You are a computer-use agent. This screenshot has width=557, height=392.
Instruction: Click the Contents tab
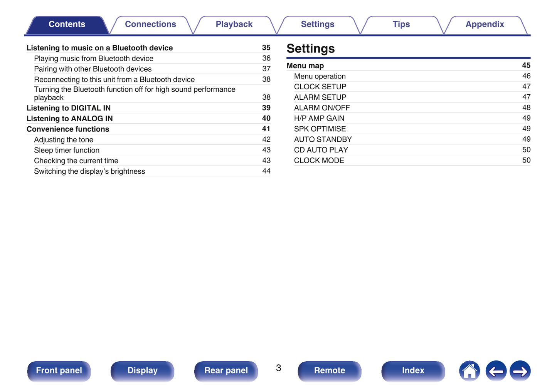pyautogui.click(x=67, y=24)
